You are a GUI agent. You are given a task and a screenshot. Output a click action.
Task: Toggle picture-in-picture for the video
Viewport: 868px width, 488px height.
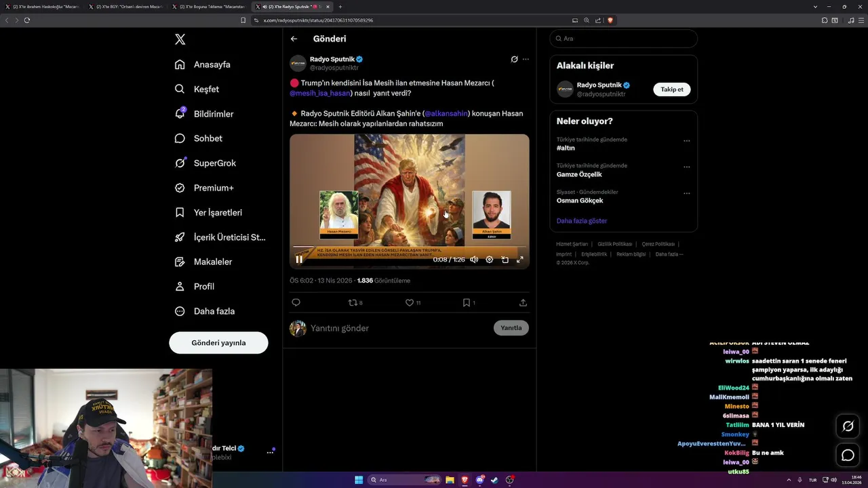[x=505, y=260]
